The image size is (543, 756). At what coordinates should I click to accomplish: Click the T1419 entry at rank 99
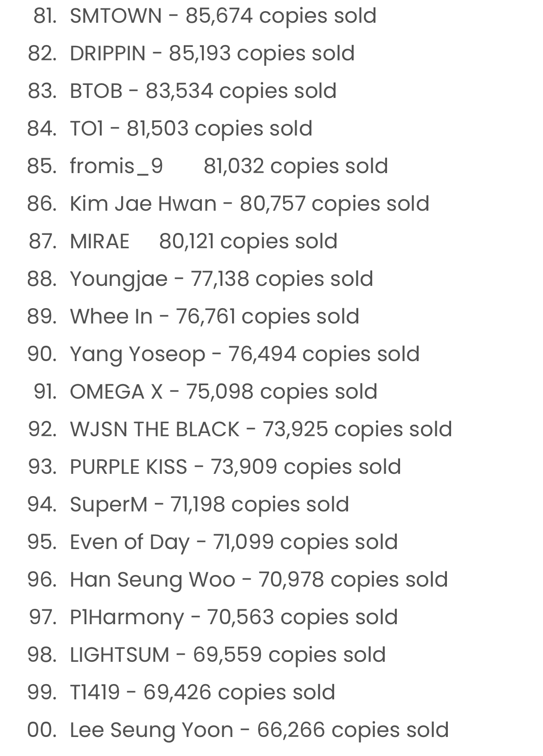coord(181,692)
